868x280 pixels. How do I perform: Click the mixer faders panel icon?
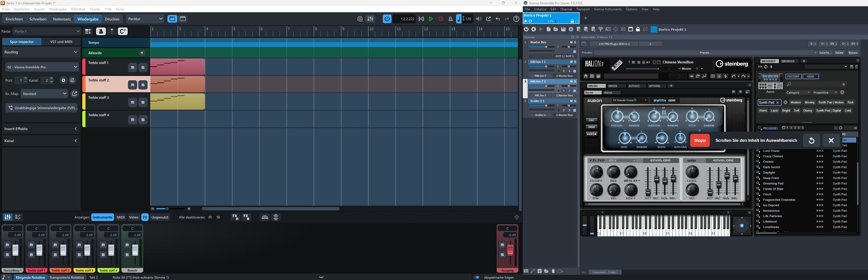pos(7,217)
